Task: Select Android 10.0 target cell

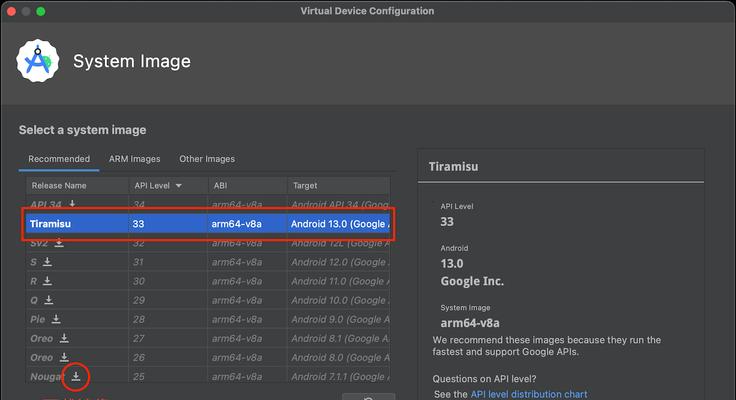Action: coord(340,300)
